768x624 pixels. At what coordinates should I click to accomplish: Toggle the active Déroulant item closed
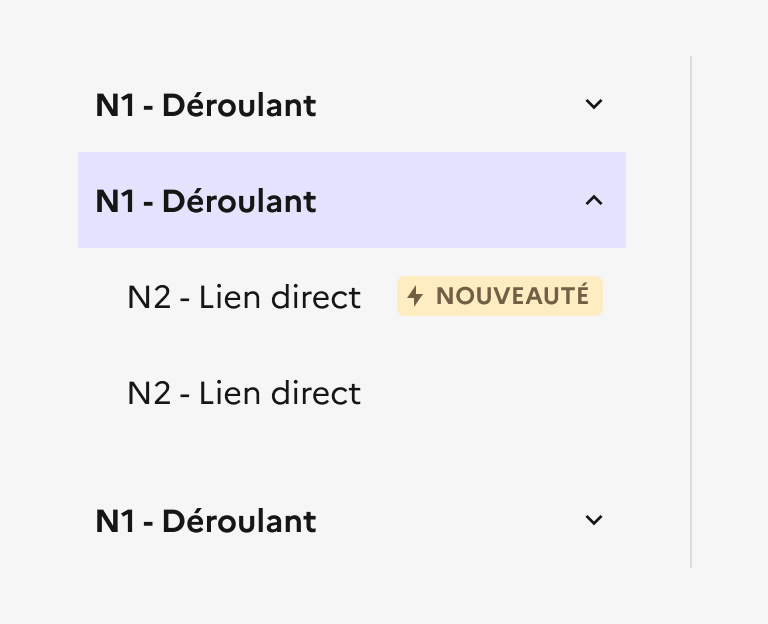pos(352,200)
